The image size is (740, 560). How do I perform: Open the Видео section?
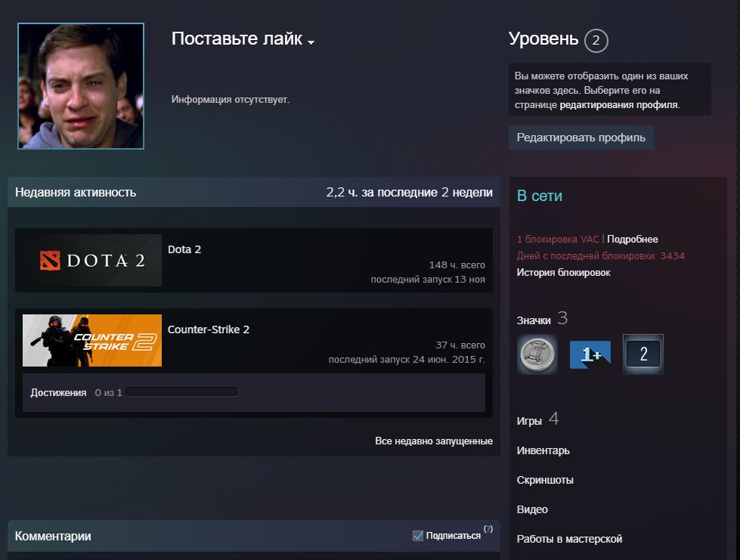[532, 509]
